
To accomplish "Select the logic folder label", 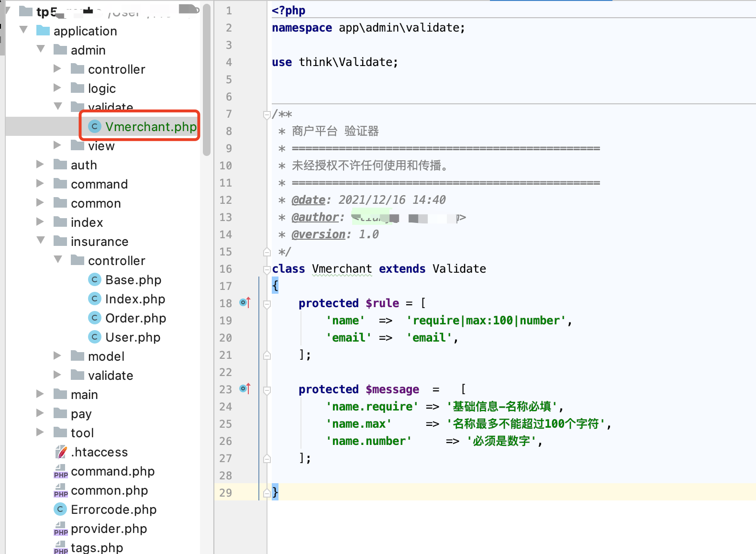I will point(102,89).
